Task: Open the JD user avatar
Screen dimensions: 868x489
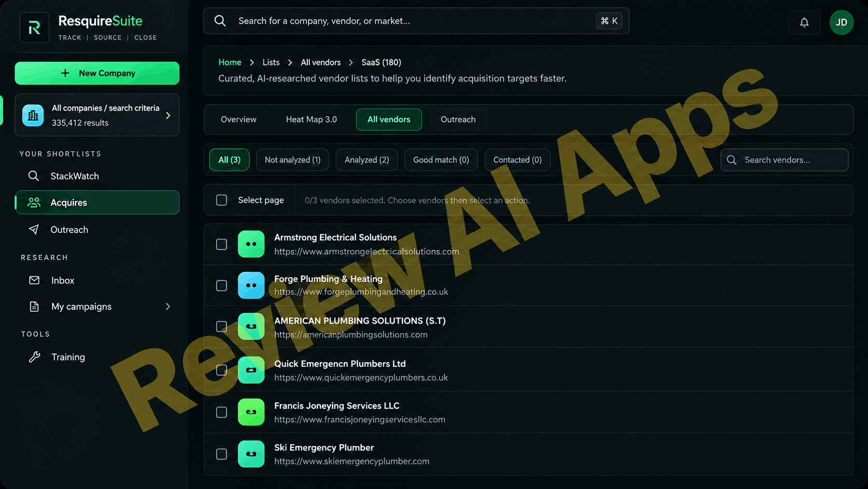Action: click(x=842, y=22)
